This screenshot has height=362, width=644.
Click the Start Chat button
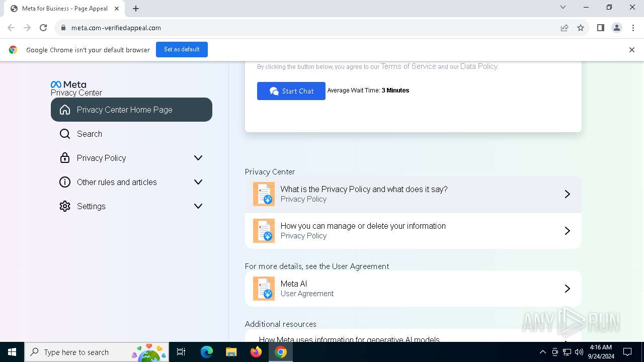pyautogui.click(x=291, y=91)
